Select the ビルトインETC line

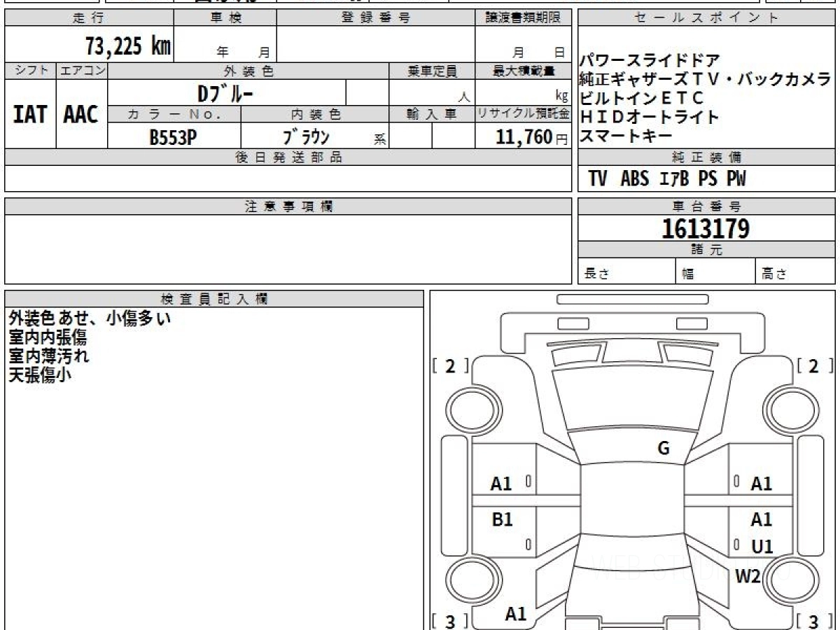coord(641,98)
